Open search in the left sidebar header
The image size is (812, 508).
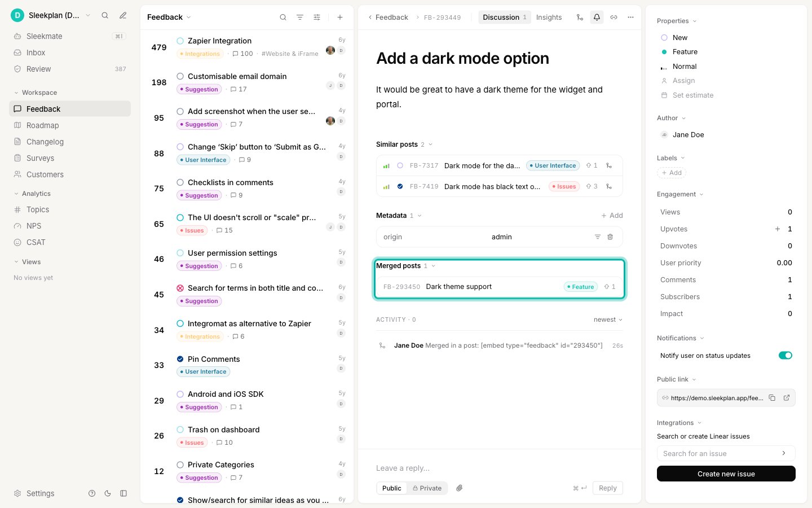click(105, 16)
